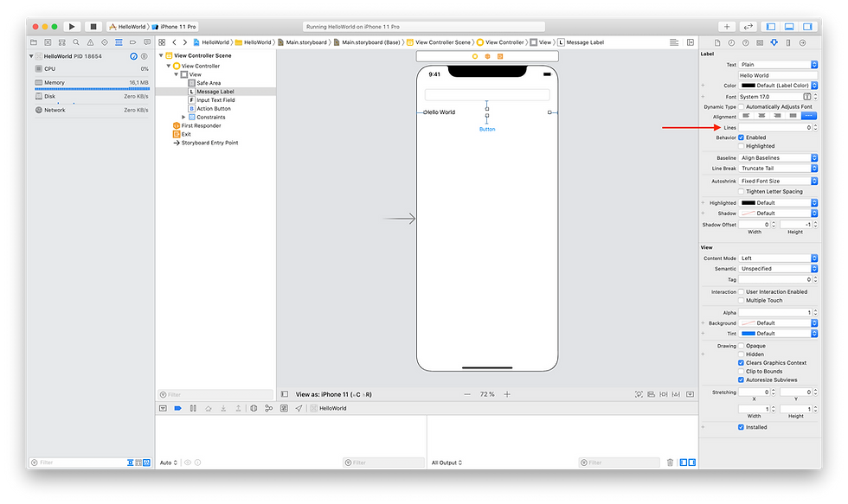Open the Issue navigator warning icon
Image resolution: width=848 pixels, height=504 pixels.
pos(90,42)
